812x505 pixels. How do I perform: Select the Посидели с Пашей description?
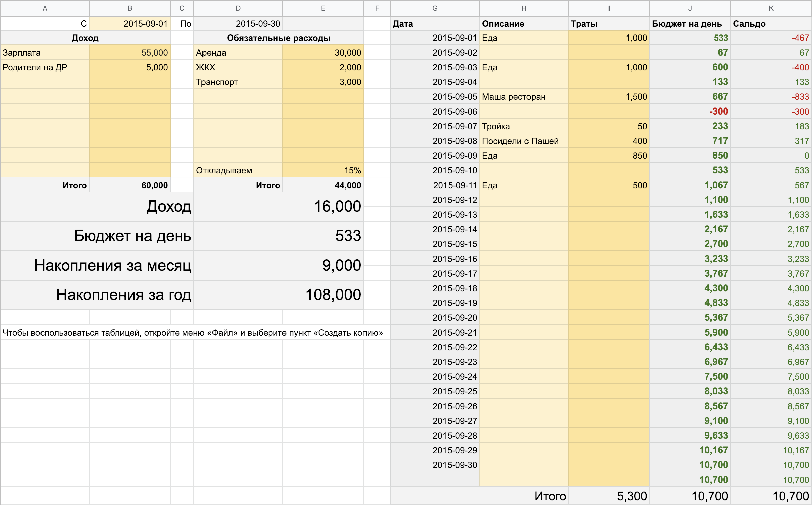tap(524, 141)
